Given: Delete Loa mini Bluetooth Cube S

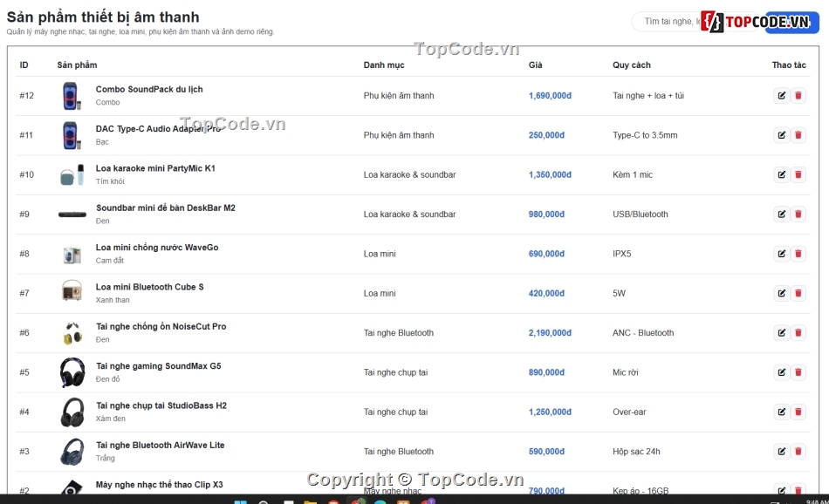Looking at the screenshot, I should coord(798,293).
